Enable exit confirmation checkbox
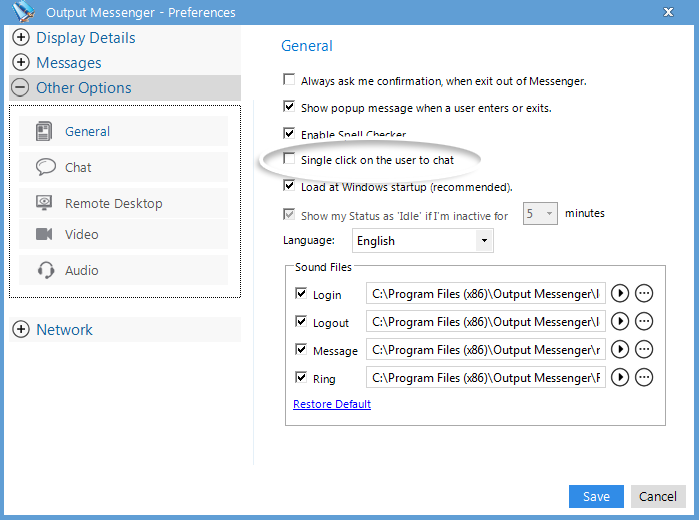This screenshot has width=699, height=520. pos(289,79)
